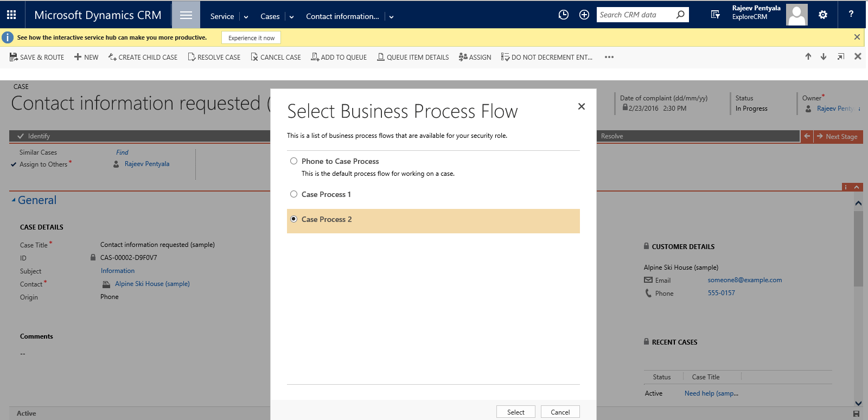Expand the Contact information record dropdown arrow

391,17
